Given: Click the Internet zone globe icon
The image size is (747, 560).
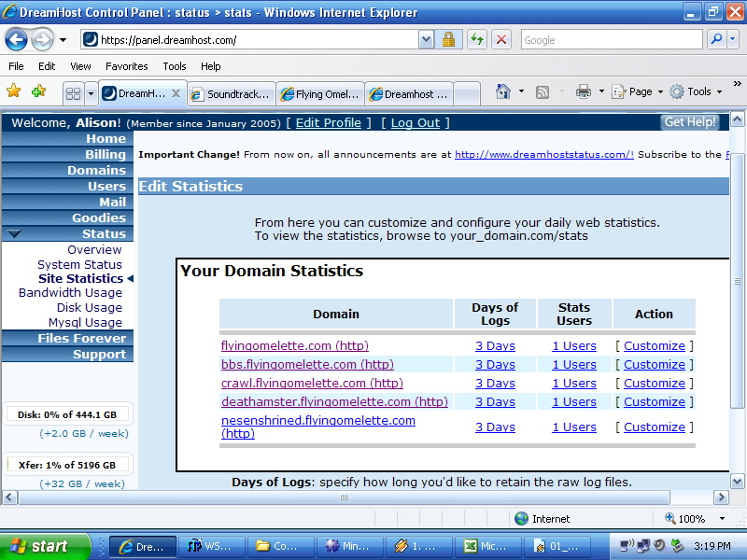Looking at the screenshot, I should click(x=522, y=519).
